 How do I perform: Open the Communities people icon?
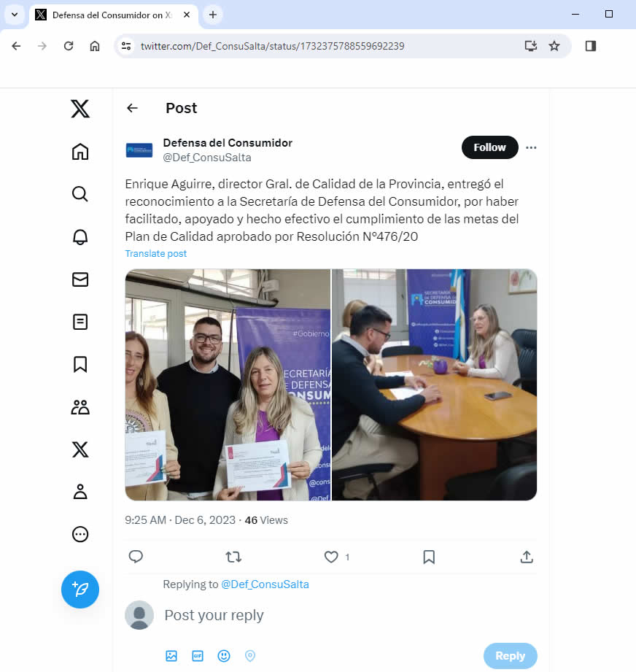pos(80,407)
